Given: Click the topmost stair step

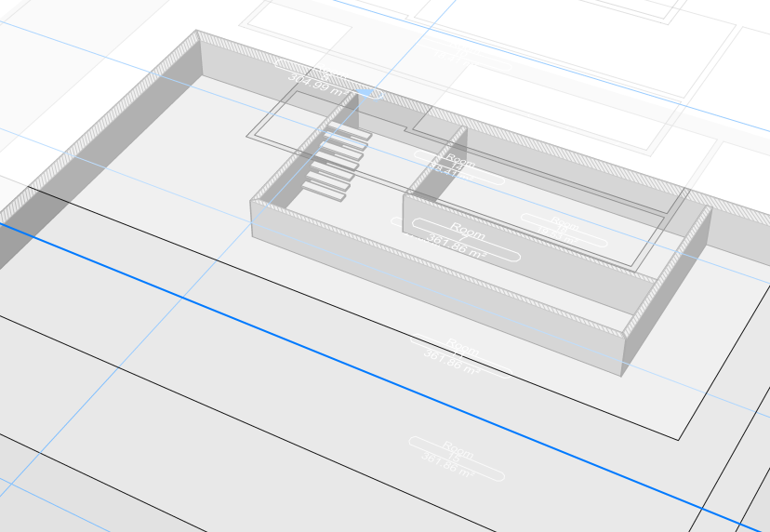Looking at the screenshot, I should pyautogui.click(x=349, y=134).
